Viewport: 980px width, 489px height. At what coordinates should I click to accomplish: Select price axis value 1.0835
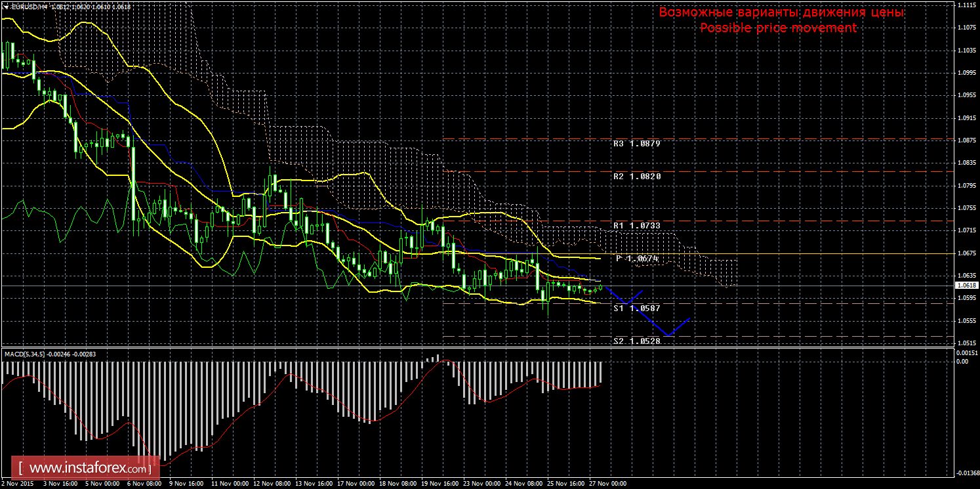click(x=967, y=163)
